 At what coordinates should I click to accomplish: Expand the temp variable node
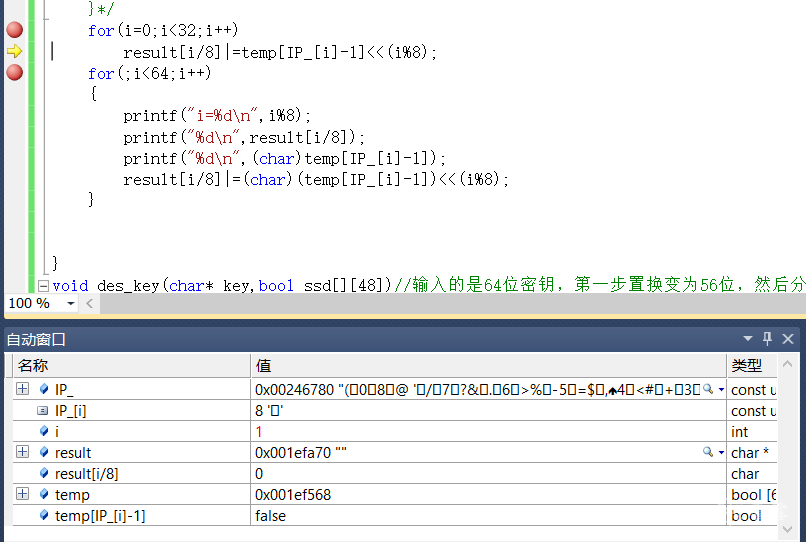[x=22, y=495]
